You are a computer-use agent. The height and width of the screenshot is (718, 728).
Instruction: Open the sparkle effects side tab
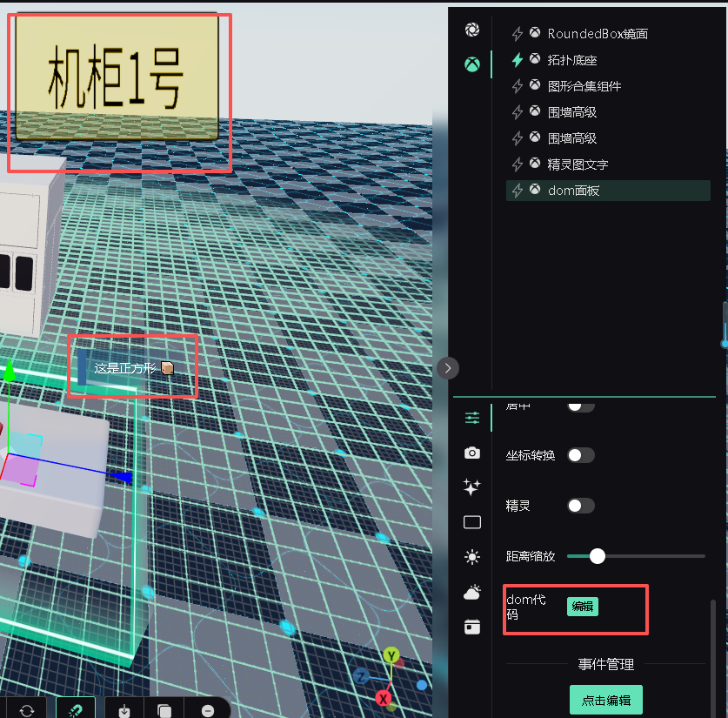point(471,487)
